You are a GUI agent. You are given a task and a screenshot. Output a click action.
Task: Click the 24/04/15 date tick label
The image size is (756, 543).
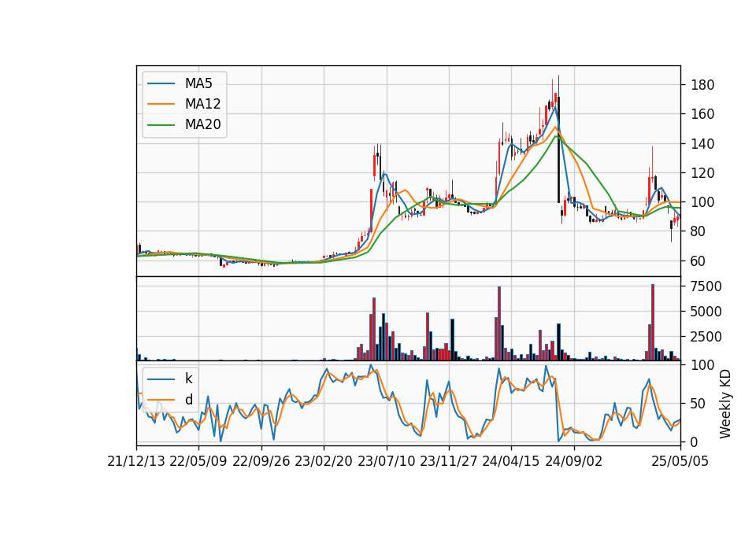pyautogui.click(x=511, y=461)
